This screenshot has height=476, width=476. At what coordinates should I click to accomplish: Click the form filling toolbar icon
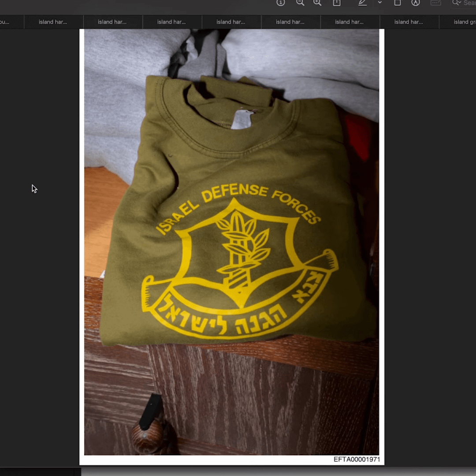tap(436, 3)
